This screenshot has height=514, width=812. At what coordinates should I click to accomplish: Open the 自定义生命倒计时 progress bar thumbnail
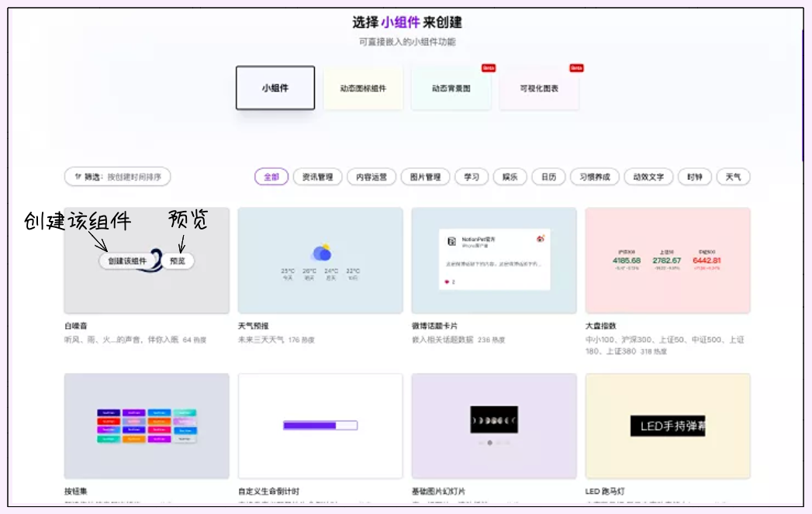320,426
